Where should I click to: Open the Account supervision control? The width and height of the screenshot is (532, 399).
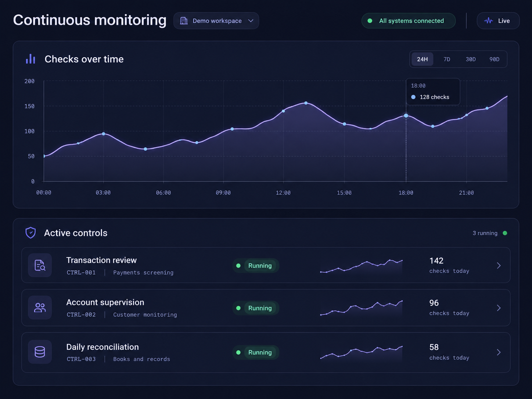(x=266, y=308)
